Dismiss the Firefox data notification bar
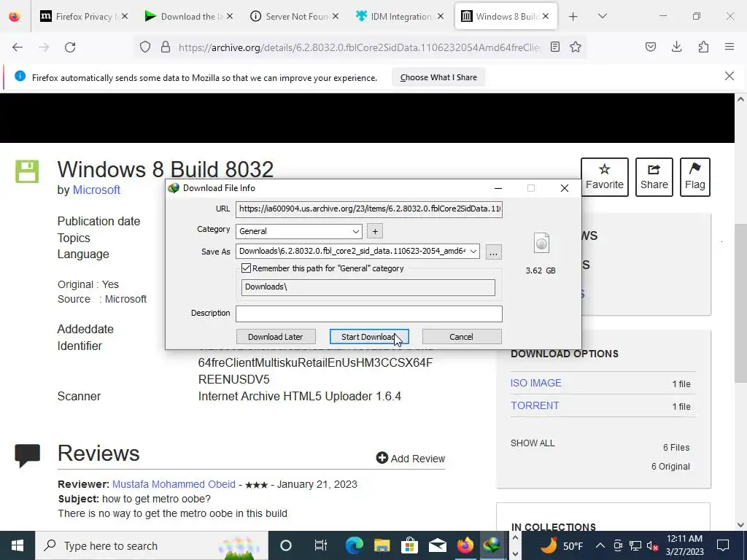The height and width of the screenshot is (560, 747). pos(729,76)
